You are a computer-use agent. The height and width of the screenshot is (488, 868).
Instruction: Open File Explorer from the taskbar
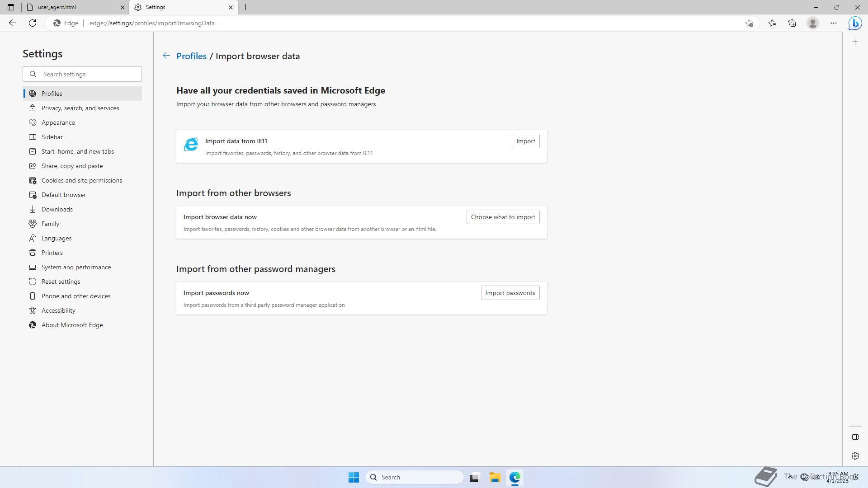click(495, 477)
